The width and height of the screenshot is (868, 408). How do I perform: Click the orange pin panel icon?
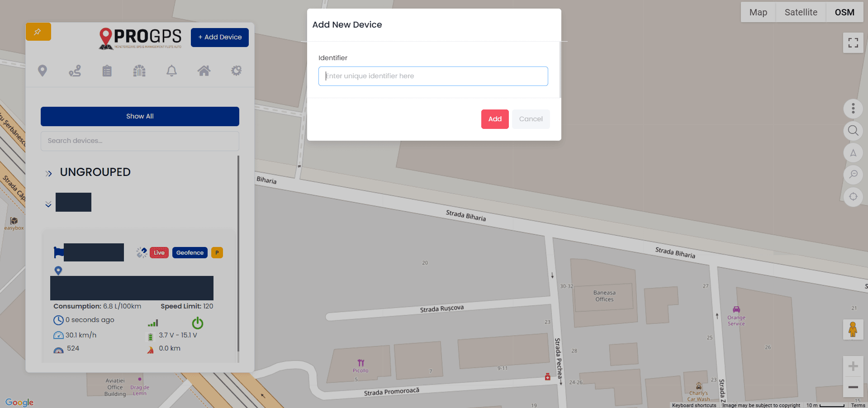point(38,32)
